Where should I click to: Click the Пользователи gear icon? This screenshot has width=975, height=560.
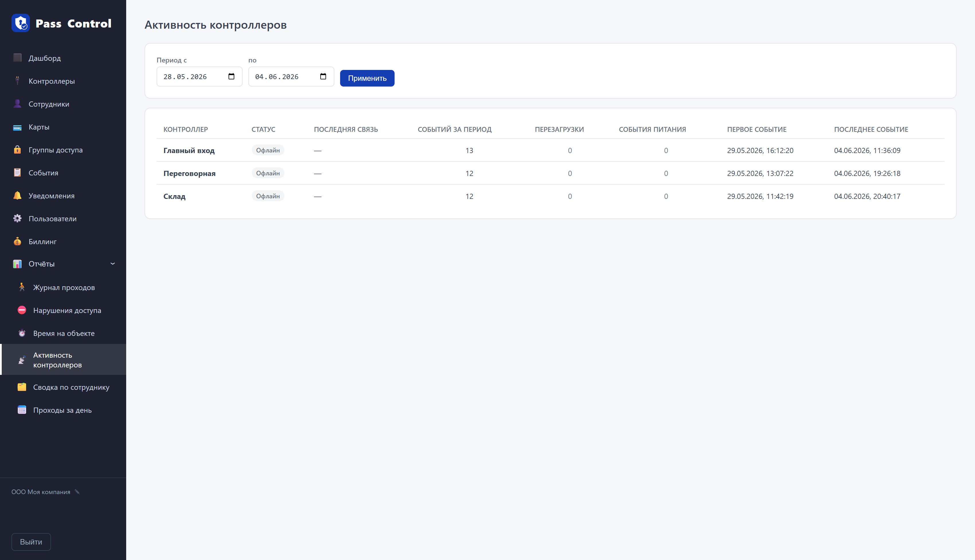(17, 218)
